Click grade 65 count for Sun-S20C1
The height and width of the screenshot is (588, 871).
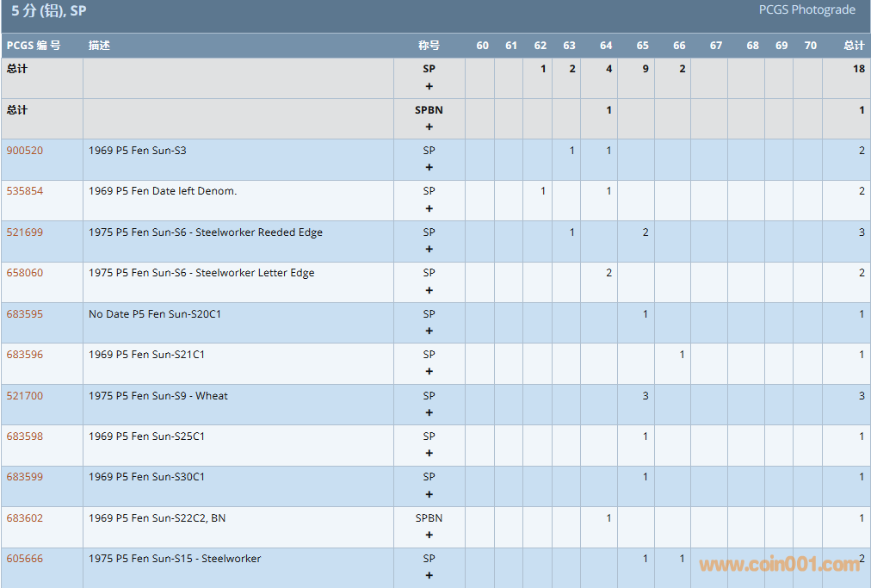tap(645, 314)
